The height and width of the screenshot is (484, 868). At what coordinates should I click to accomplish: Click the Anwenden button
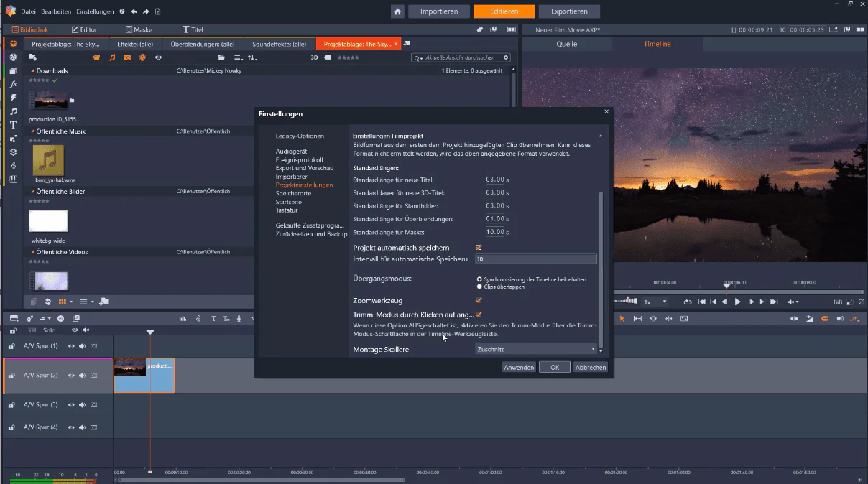coord(519,367)
